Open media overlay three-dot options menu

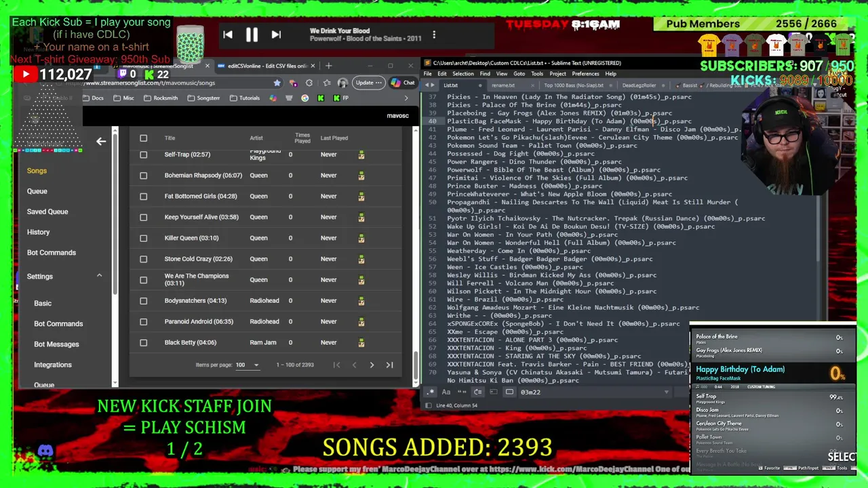tap(434, 35)
